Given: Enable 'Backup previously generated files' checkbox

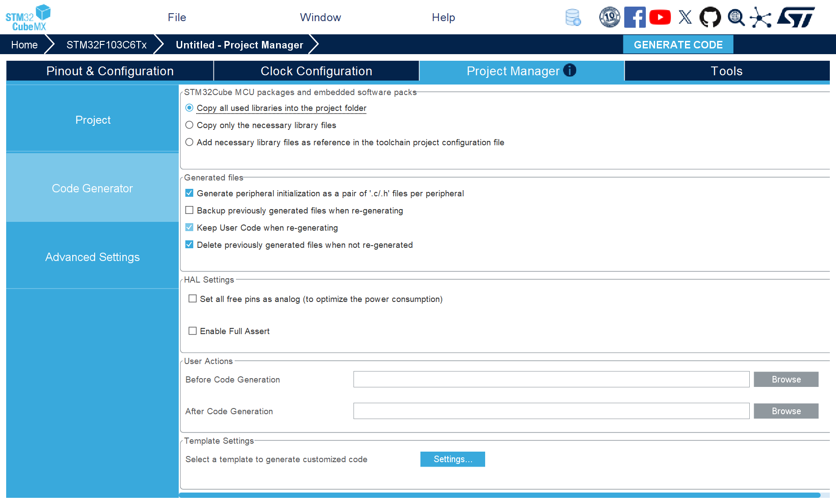Looking at the screenshot, I should tap(189, 210).
